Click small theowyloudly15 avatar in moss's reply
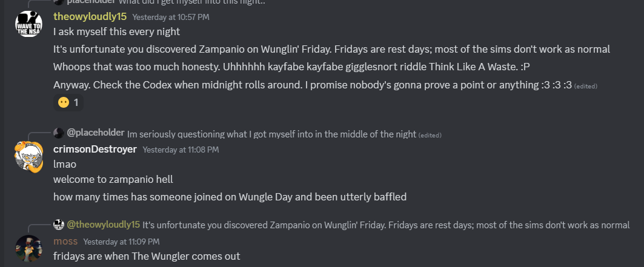Screen dimensions: 644x267 pyautogui.click(x=59, y=225)
